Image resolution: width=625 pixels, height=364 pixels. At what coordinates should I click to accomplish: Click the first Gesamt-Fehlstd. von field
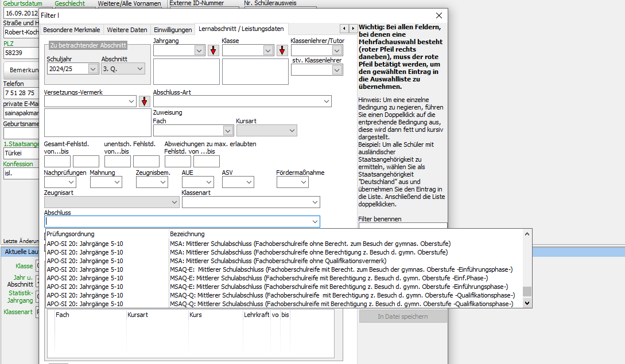point(57,161)
